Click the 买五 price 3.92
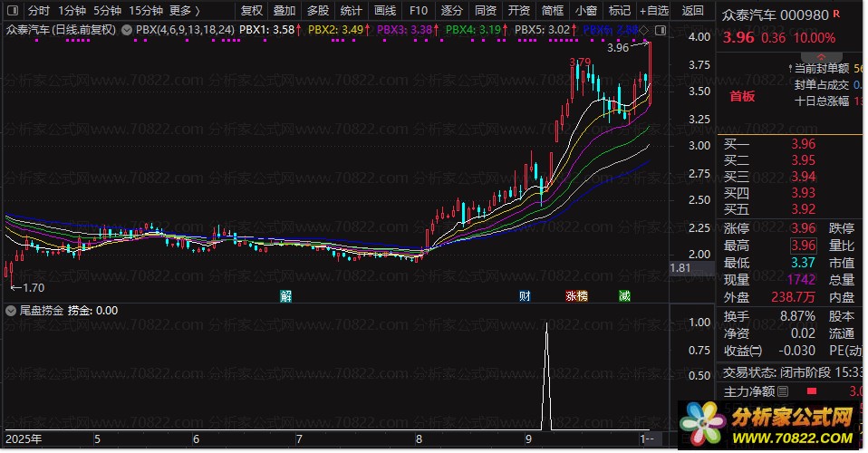 click(803, 209)
